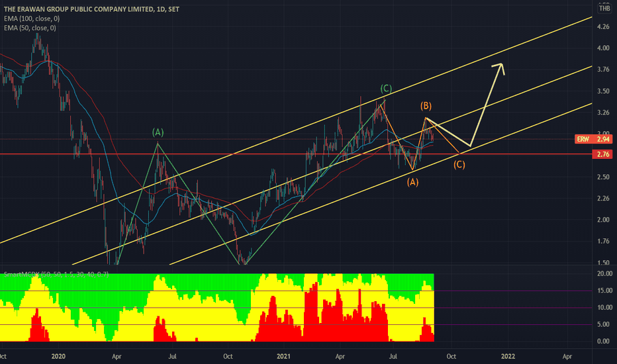Screen dimensions: 617x364
Task: Click the 2.50 price axis value
Action: [x=603, y=177]
